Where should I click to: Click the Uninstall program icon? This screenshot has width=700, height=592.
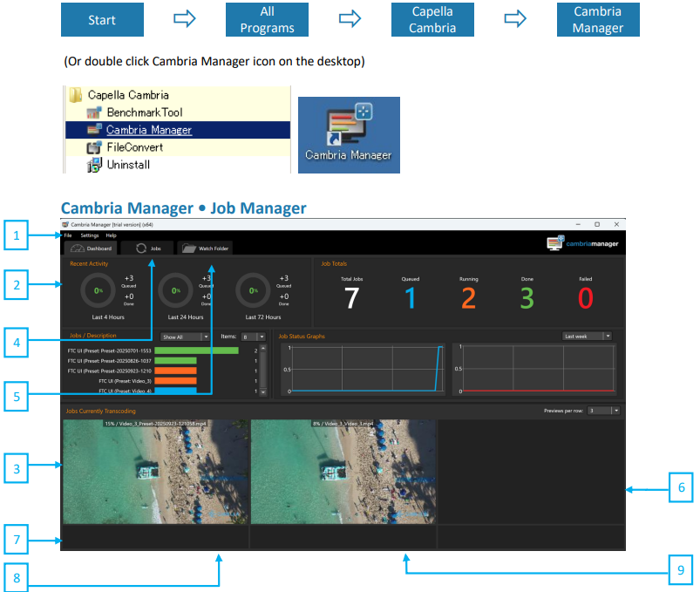pyautogui.click(x=95, y=164)
